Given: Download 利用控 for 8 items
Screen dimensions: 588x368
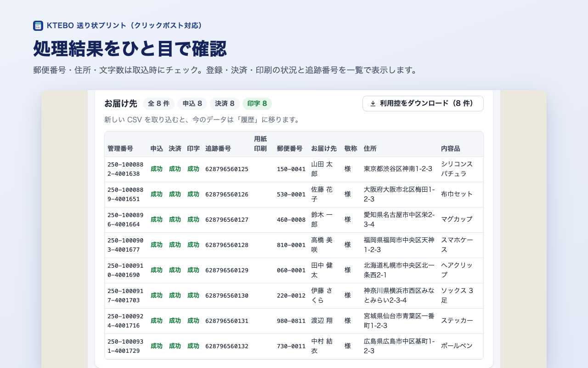Looking at the screenshot, I should click(423, 103).
